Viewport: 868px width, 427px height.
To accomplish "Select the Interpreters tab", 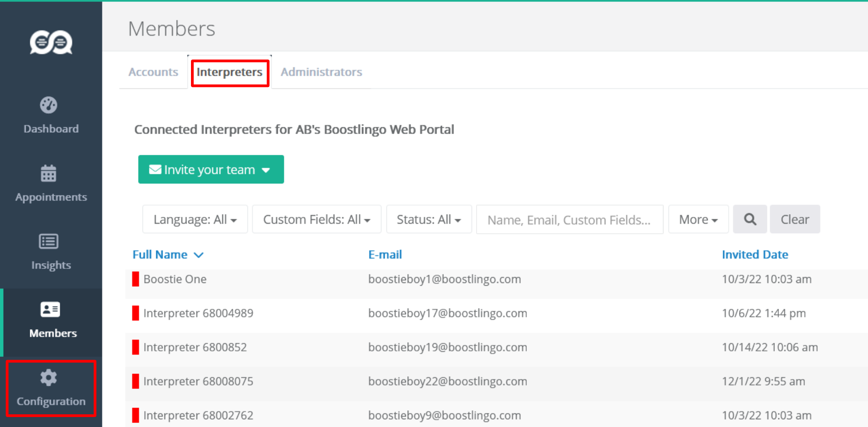I will (229, 72).
